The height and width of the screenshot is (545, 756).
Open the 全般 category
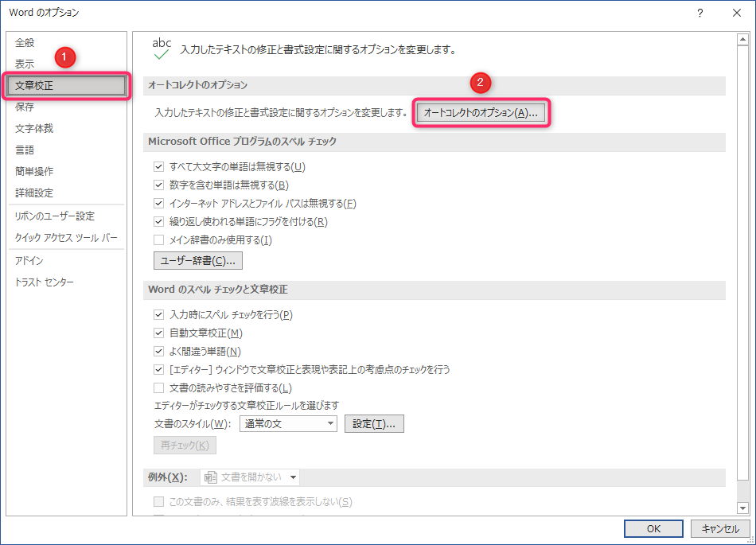pos(25,42)
